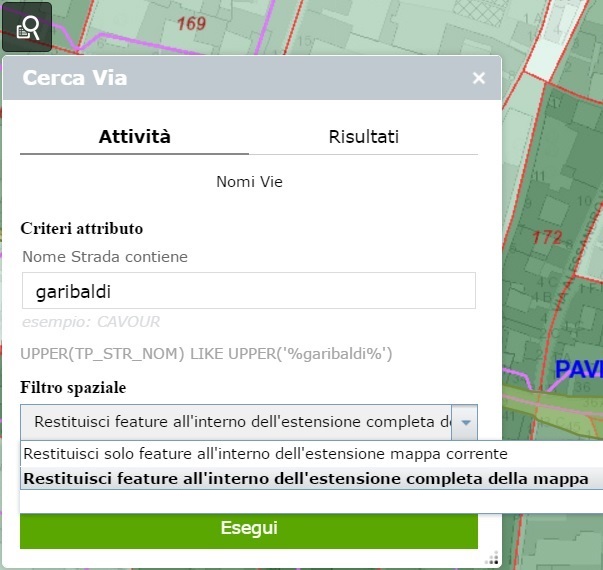Click the Cerca Via panel title
The height and width of the screenshot is (570, 603).
tap(75, 78)
